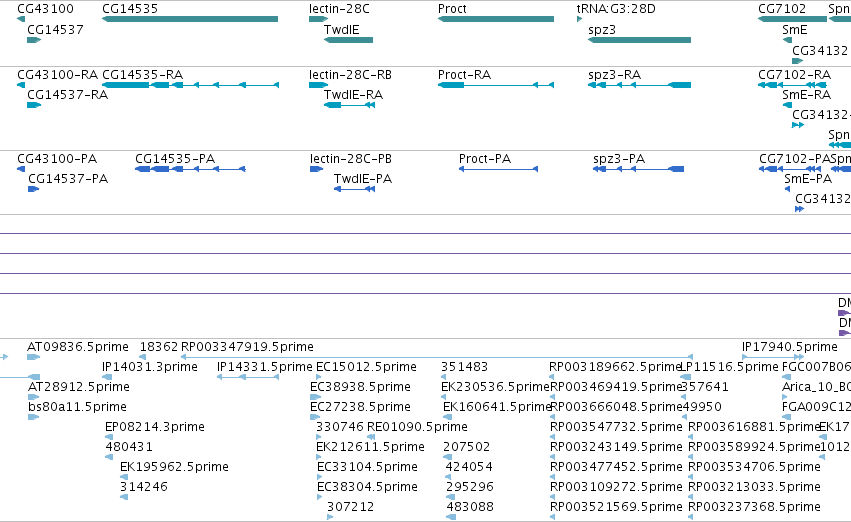Select the CG14537 gene arrow

point(34,40)
